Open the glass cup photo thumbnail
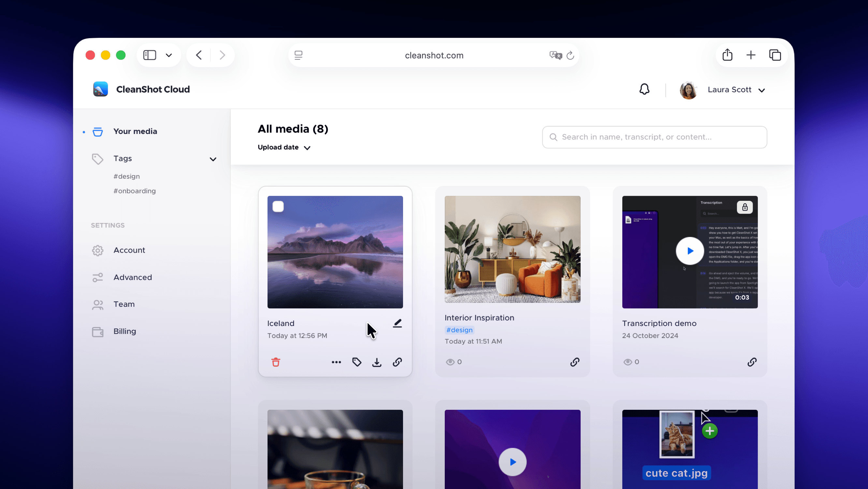This screenshot has width=868, height=489. point(335,449)
